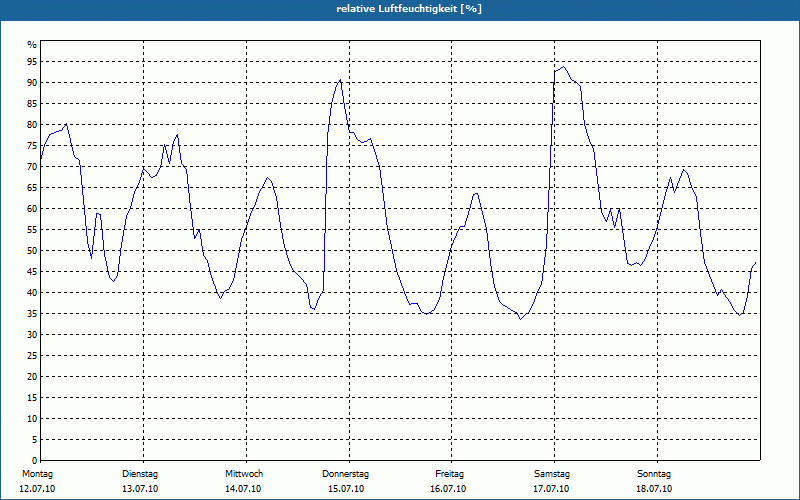Click the 35 value on the y-axis
The height and width of the screenshot is (500, 800).
[32, 314]
